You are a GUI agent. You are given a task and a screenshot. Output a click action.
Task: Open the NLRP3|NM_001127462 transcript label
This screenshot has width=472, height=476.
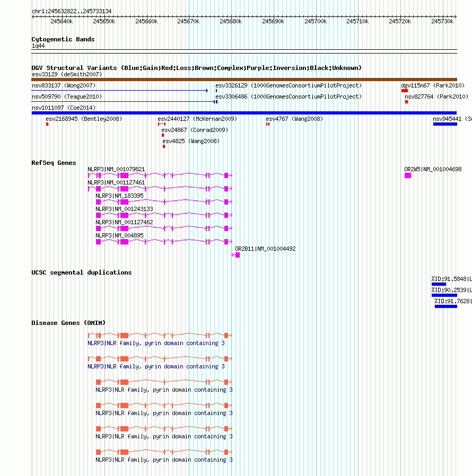124,222
